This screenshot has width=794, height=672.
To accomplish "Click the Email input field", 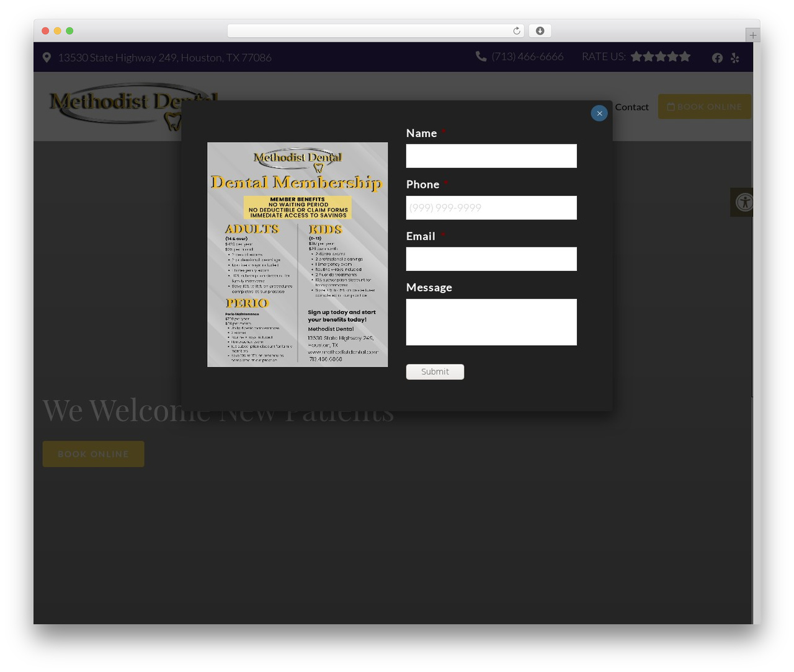I will click(491, 259).
